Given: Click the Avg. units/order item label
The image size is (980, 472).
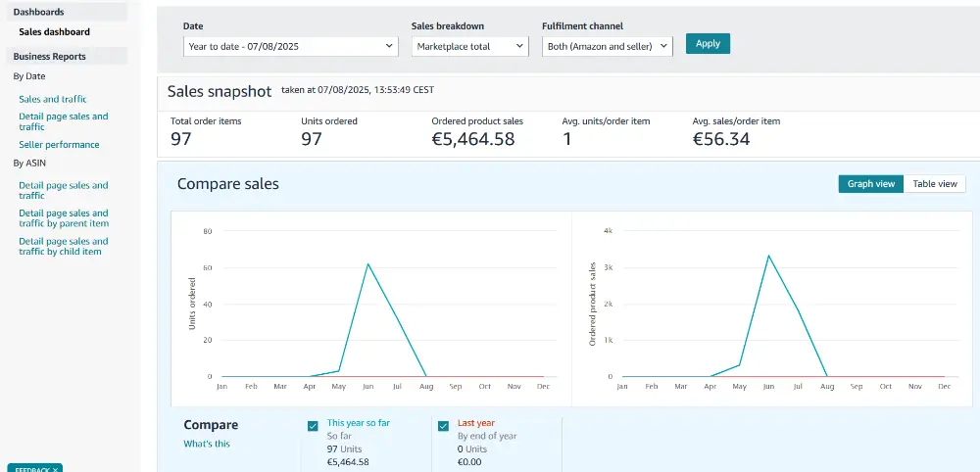Looking at the screenshot, I should (606, 121).
